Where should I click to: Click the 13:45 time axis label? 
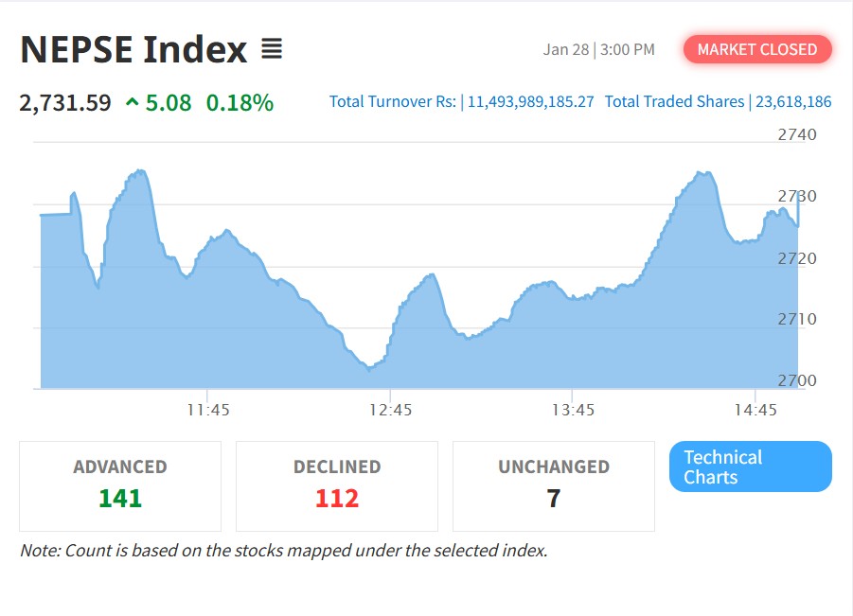click(x=574, y=410)
